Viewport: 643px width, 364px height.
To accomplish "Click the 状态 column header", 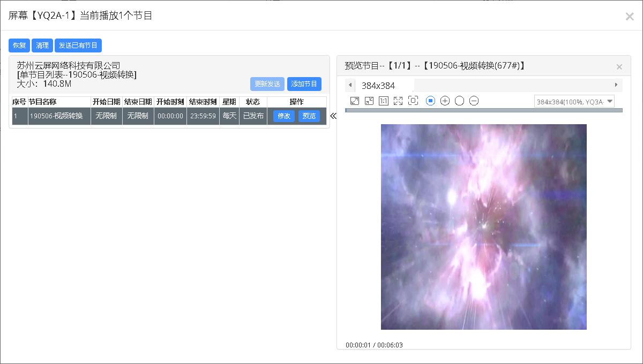I will (253, 102).
